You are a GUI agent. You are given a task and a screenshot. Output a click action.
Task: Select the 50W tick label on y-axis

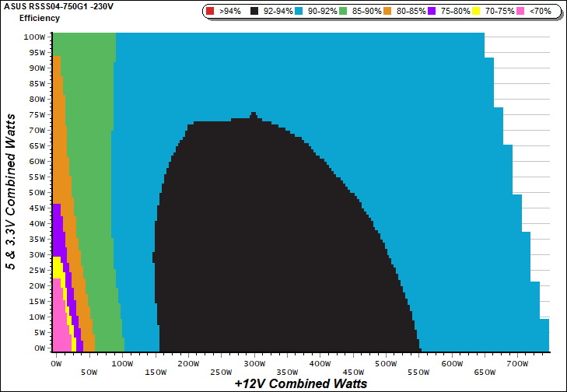[35, 192]
